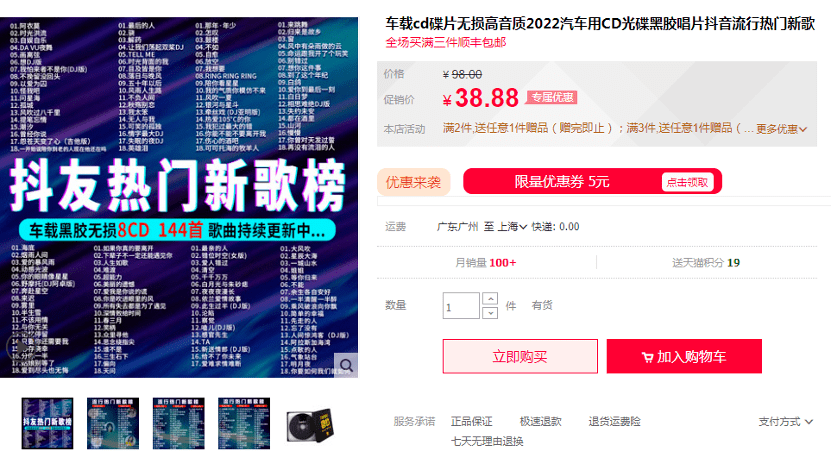
Task: Expand 更多优惠 promotions dropdown
Action: coord(781,129)
